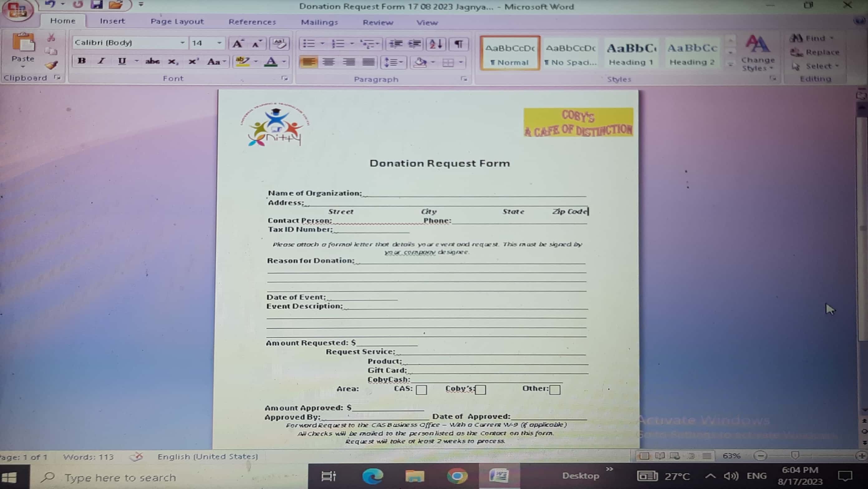
Task: Toggle Show/Hide paragraph marks icon
Action: [x=458, y=44]
